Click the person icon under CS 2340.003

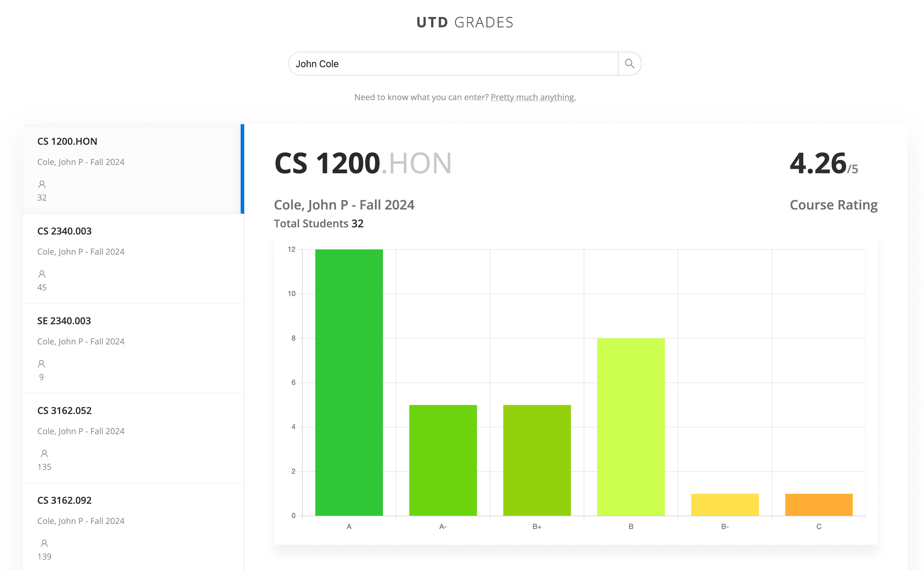pos(42,274)
